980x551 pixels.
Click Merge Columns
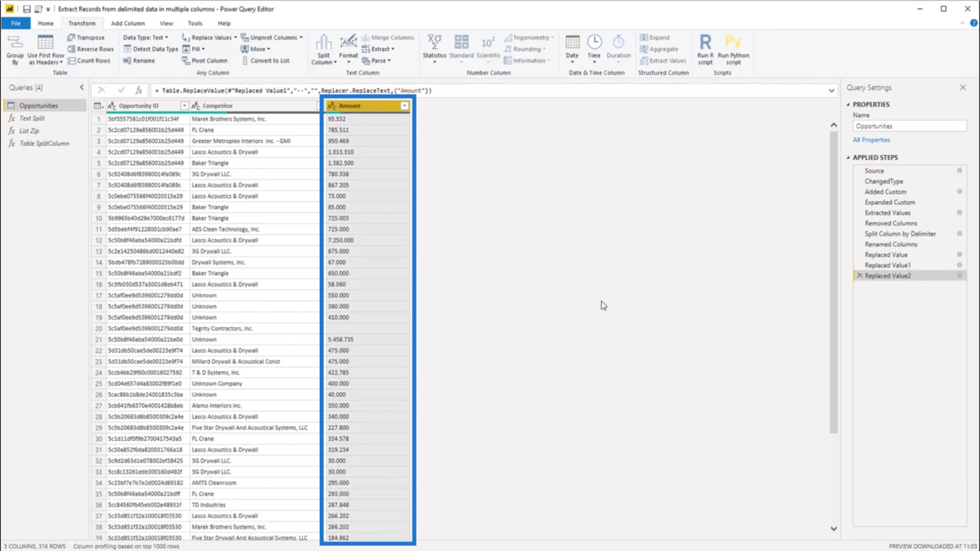[387, 37]
